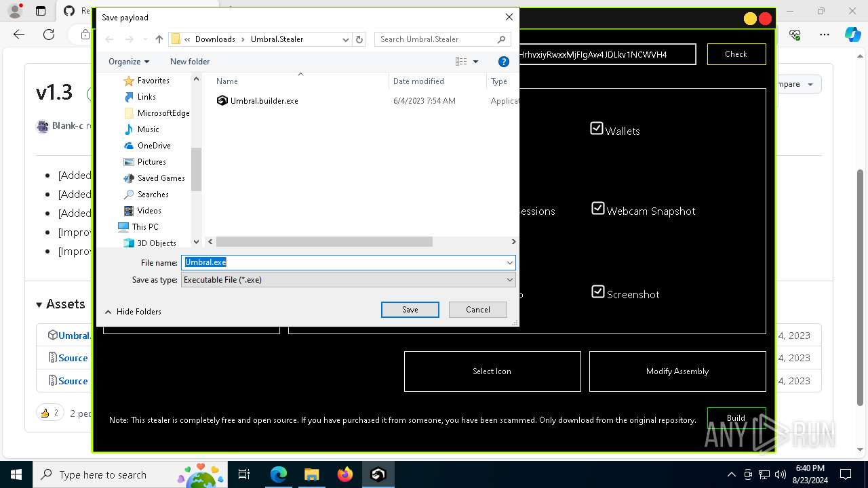Open volume control in system tray
Screen dimensions: 868x488
click(x=781, y=474)
